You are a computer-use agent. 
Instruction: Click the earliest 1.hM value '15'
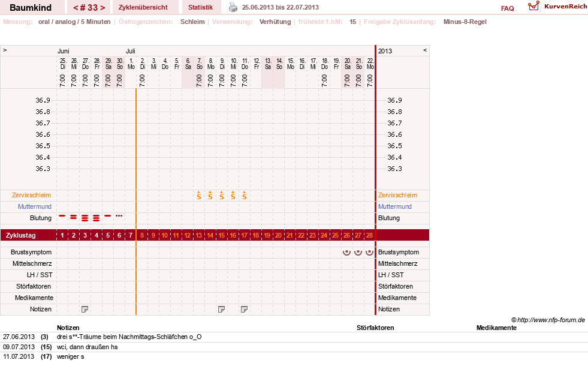click(x=352, y=22)
